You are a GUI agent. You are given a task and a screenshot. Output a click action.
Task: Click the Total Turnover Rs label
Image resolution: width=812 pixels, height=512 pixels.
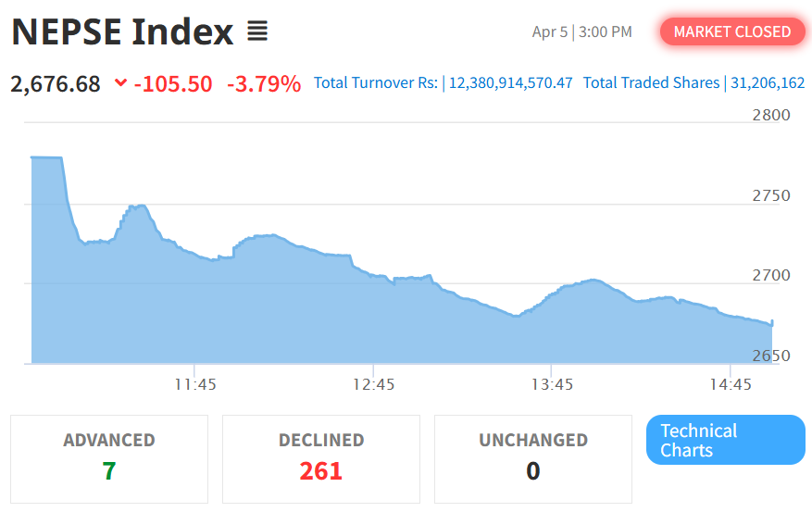(376, 83)
